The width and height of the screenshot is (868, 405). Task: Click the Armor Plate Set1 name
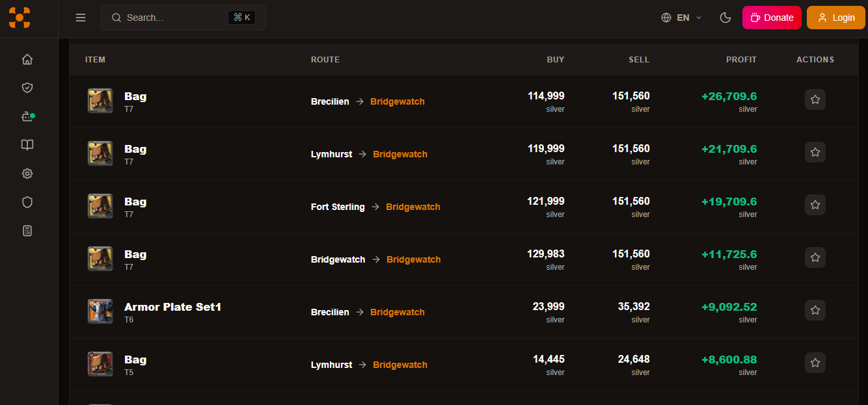pos(173,307)
